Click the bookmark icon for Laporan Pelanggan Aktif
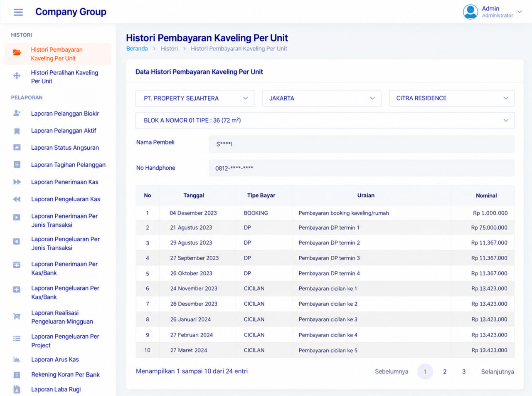The image size is (532, 396). coord(17,131)
